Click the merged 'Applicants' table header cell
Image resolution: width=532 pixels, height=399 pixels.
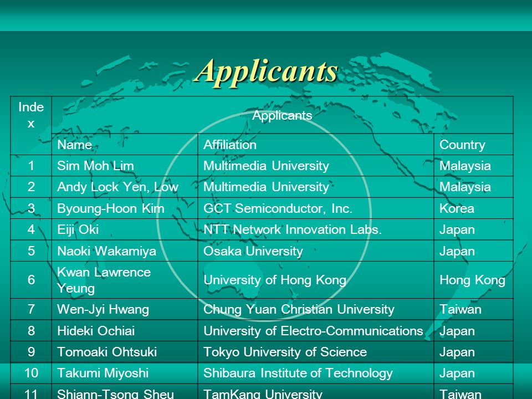point(282,115)
